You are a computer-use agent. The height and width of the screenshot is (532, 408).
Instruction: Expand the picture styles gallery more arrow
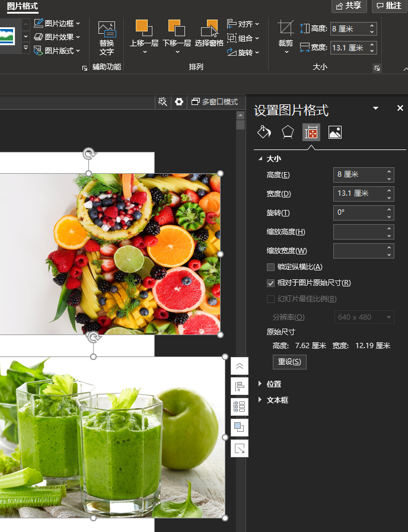point(26,48)
